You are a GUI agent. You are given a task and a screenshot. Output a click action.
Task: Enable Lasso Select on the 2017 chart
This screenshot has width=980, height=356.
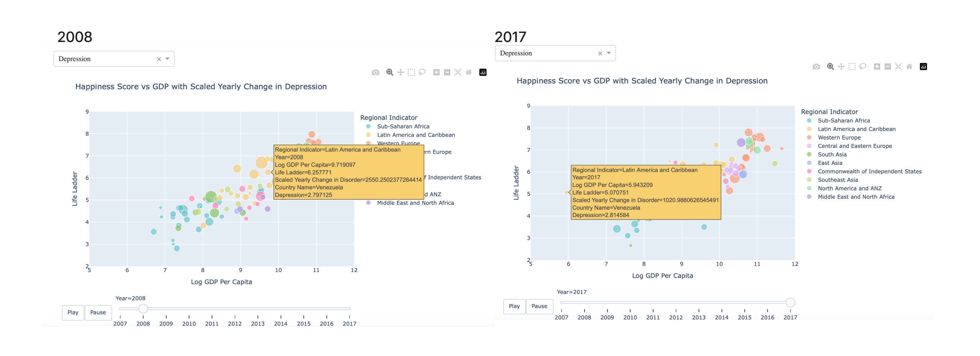click(862, 67)
